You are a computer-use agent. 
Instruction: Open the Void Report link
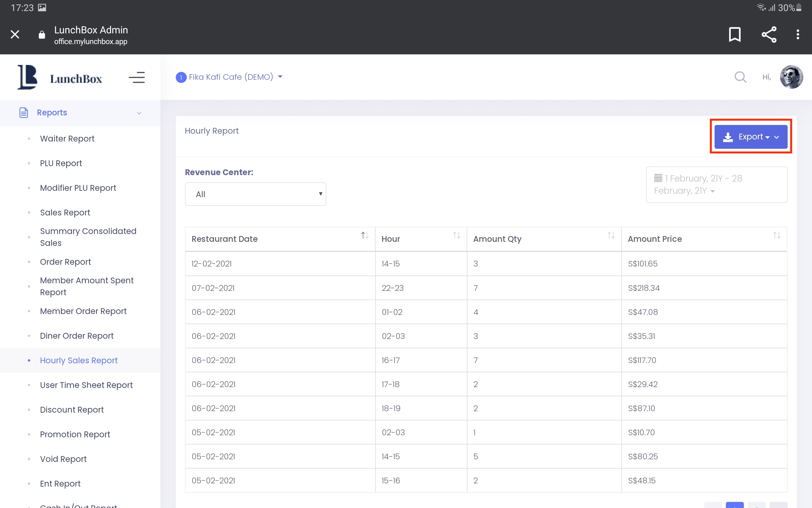63,459
